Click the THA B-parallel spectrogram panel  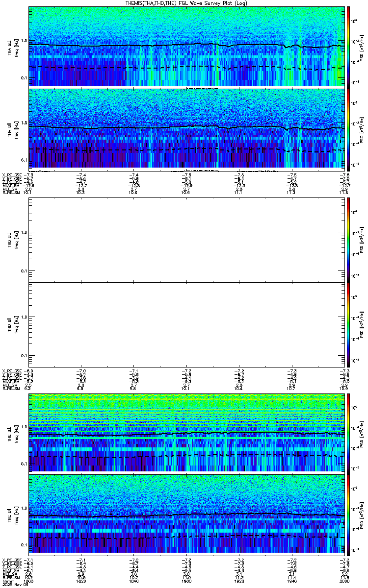pyautogui.click(x=186, y=128)
